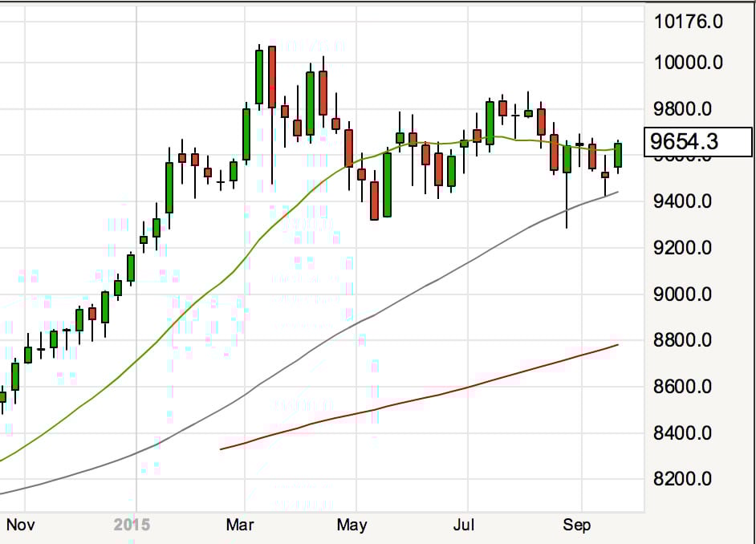Select the 9400.0 price axis label

[x=689, y=201]
